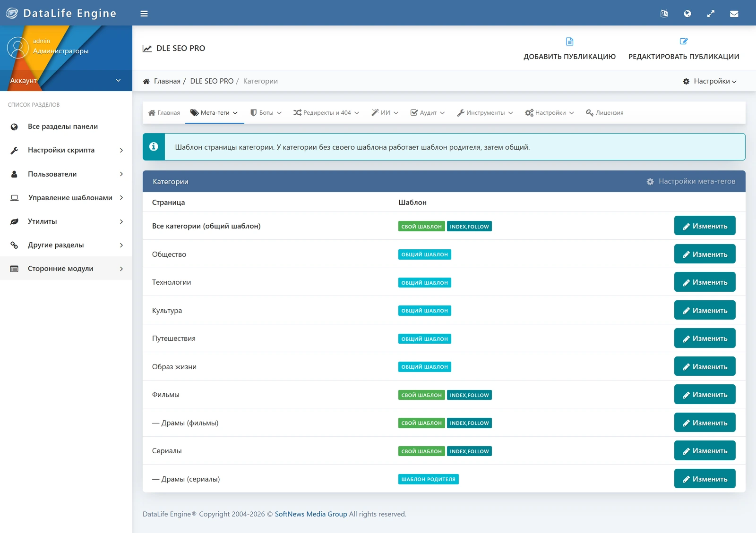Click the DataLife Engine logo icon
756x533 pixels.
(x=12, y=13)
